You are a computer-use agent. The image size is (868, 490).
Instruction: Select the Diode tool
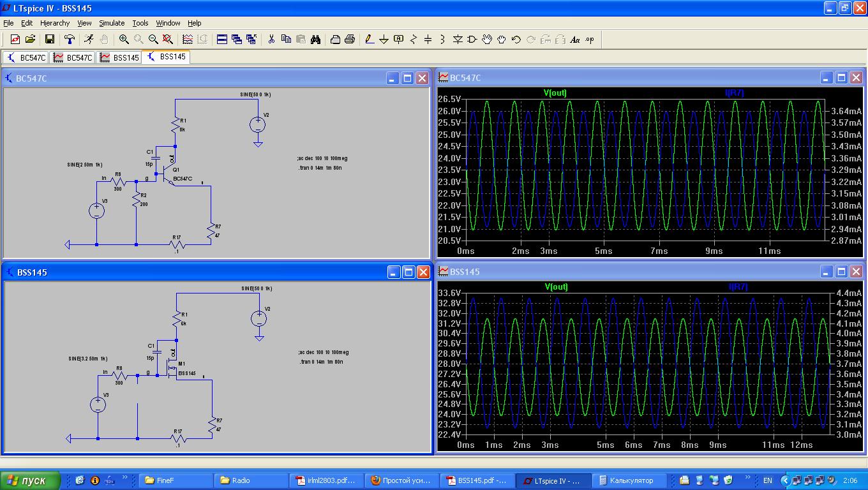click(458, 40)
